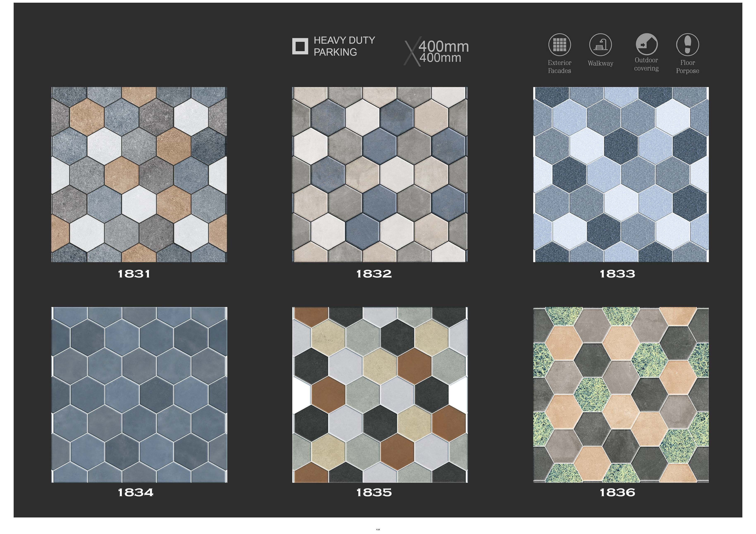Select the 1836 grass pattern tile image
The image size is (756, 534).
[x=621, y=395]
